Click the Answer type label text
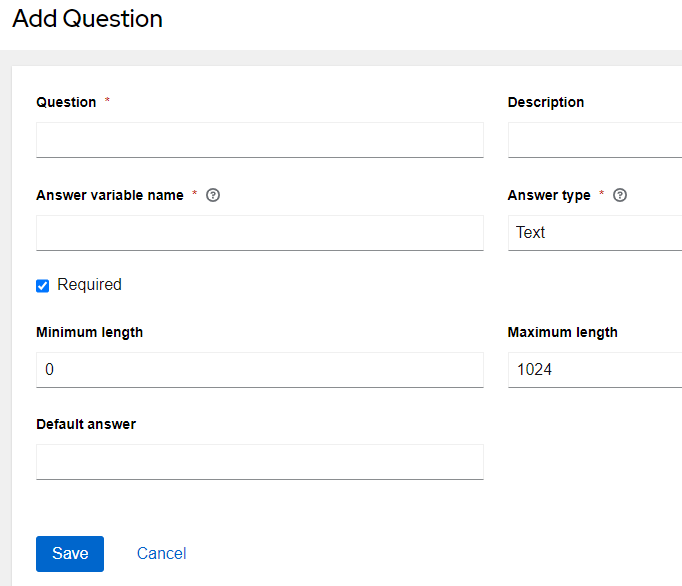Image resolution: width=682 pixels, height=586 pixels. point(549,195)
